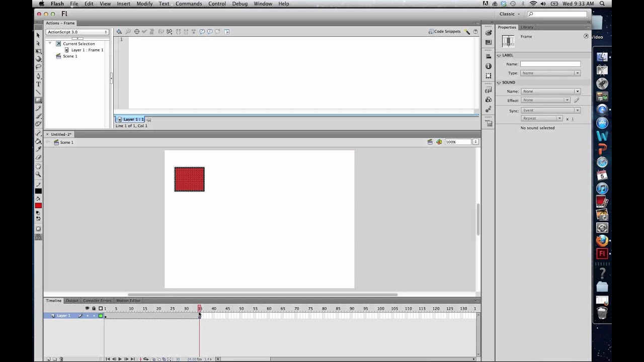Select the Line tool
This screenshot has width=644, height=362.
(38, 92)
